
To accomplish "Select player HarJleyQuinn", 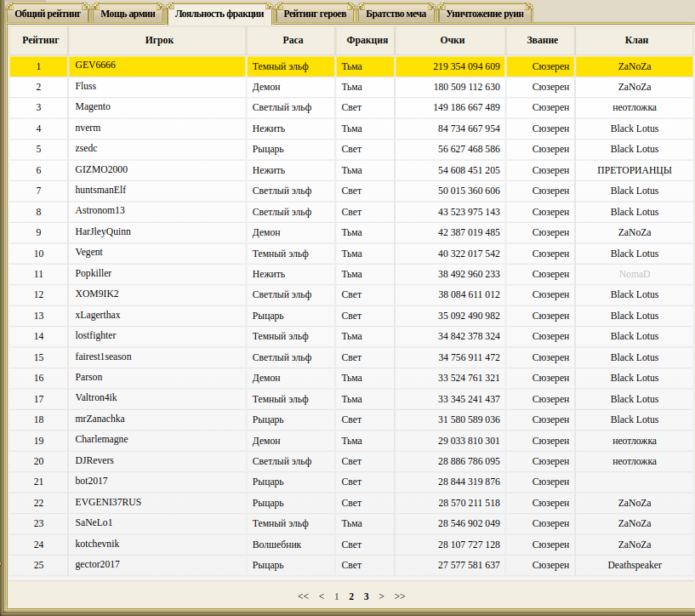I will [103, 232].
